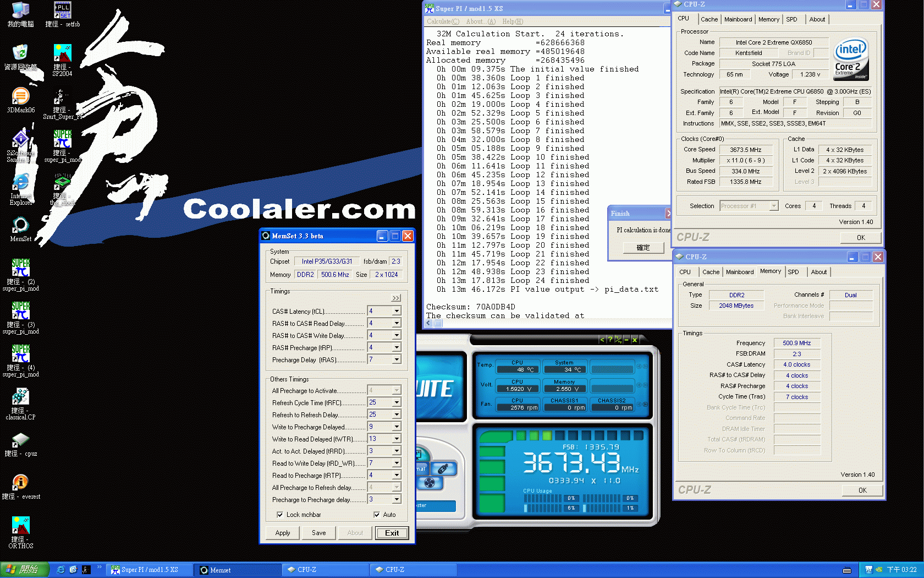This screenshot has height=578, width=924.
Task: Click the Internet Explorer quick launch icon
Action: click(61, 570)
